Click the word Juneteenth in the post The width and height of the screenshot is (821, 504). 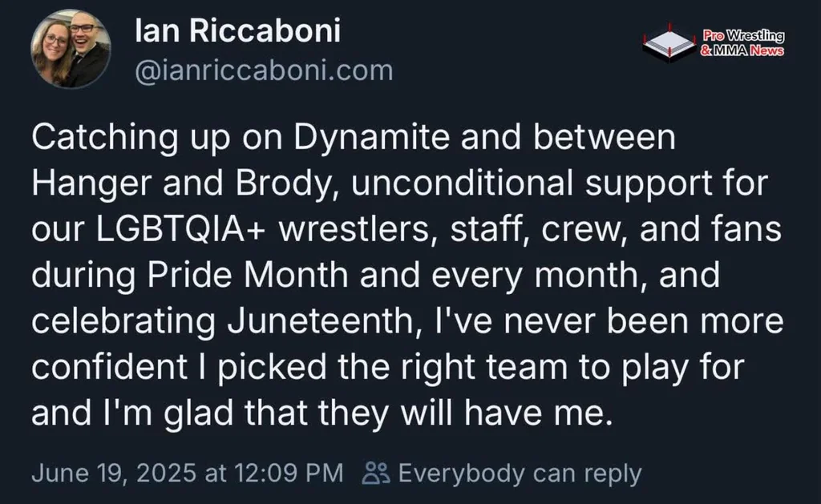click(x=321, y=321)
